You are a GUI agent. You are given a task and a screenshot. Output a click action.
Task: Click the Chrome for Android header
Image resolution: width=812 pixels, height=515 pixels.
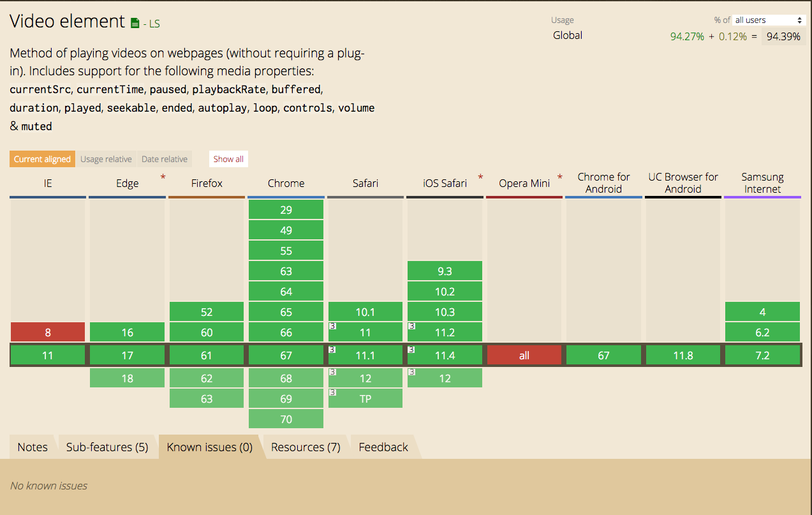coord(603,183)
